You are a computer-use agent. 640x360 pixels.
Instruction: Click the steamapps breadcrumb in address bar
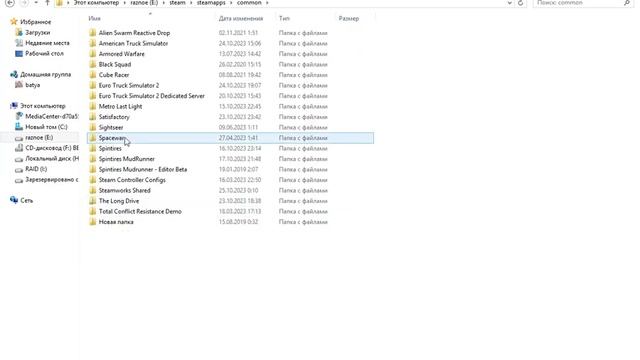[x=211, y=3]
